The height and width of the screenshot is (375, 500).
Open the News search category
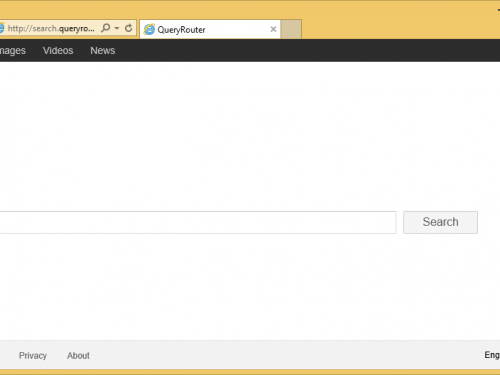tap(103, 51)
